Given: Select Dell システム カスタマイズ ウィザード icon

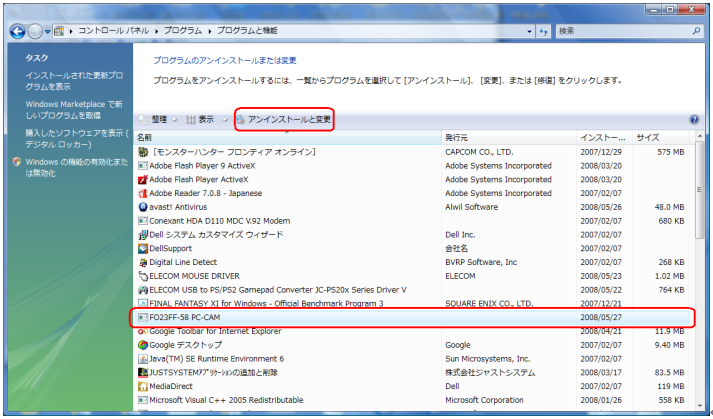Looking at the screenshot, I should click(x=143, y=235).
